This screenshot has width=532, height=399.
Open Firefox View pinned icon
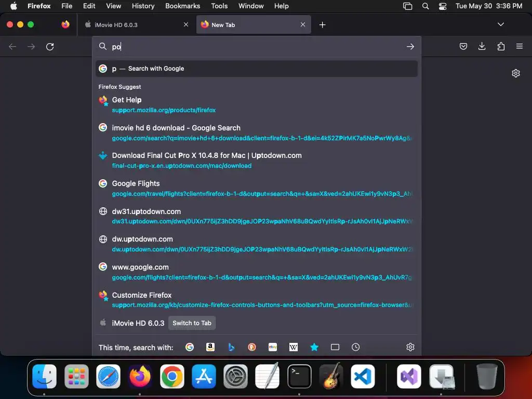coord(65,24)
